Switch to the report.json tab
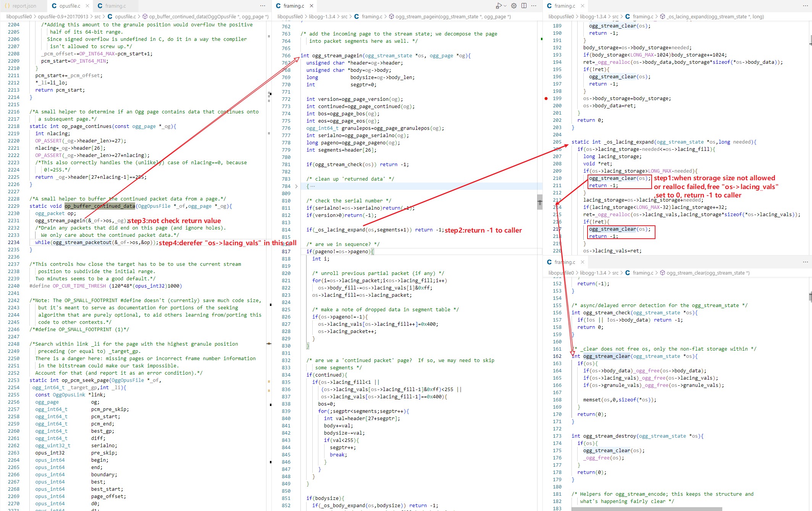The width and height of the screenshot is (812, 511). coord(23,6)
